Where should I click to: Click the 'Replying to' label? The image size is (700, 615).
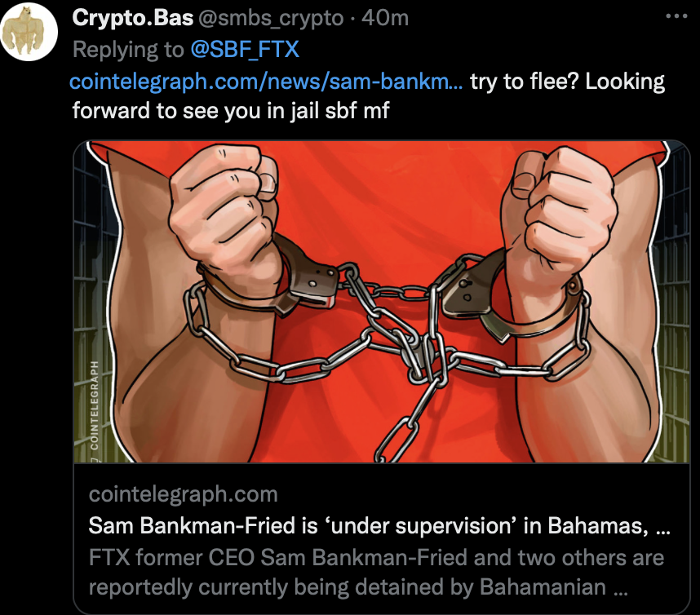(x=128, y=50)
